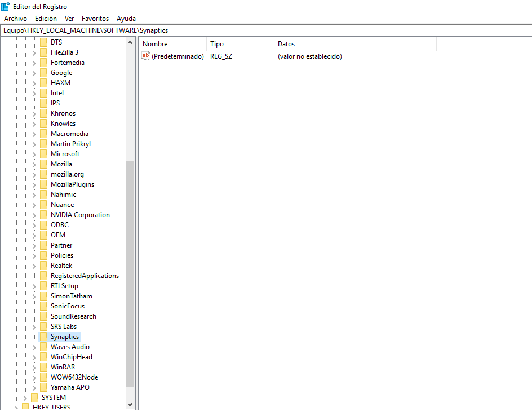Click the registry path address bar
Screen dimensions: 532x410
pos(266,30)
